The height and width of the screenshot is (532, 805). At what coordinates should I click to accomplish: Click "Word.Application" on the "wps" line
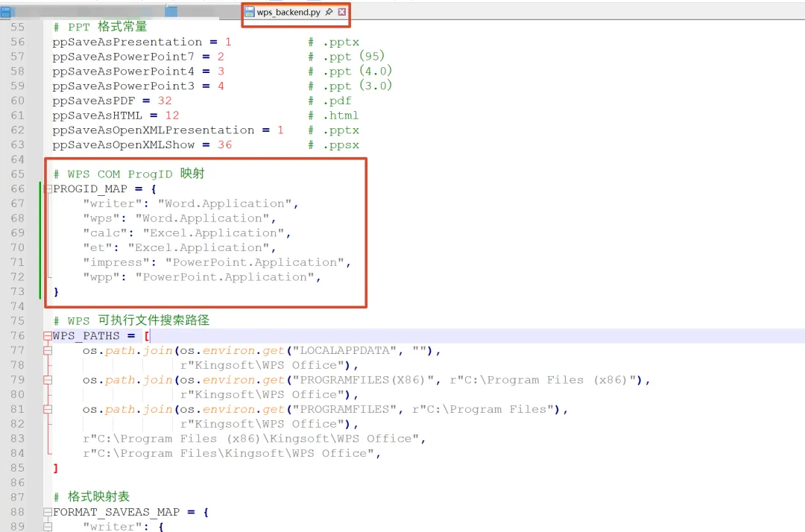coord(203,218)
